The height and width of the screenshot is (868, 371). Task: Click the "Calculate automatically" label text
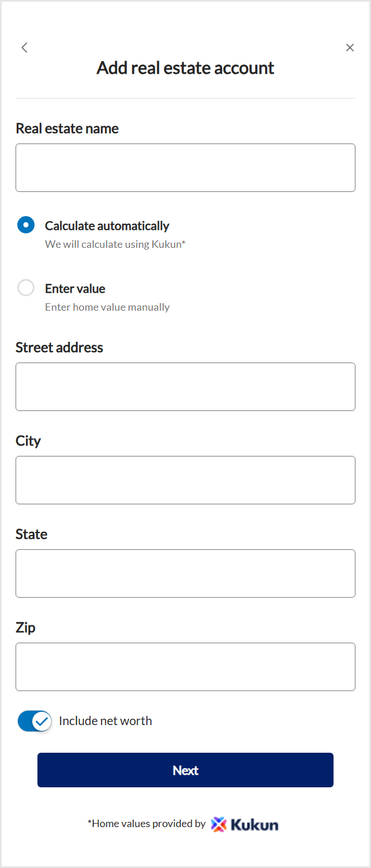(107, 226)
